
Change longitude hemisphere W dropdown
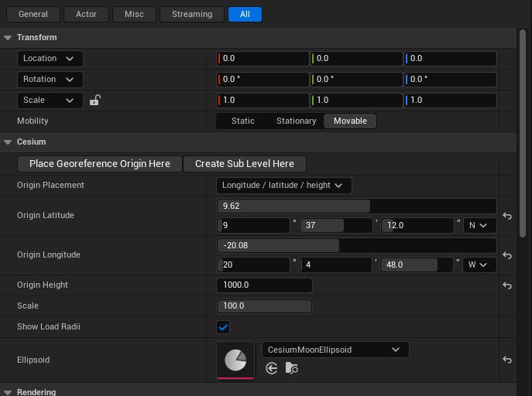pyautogui.click(x=479, y=265)
